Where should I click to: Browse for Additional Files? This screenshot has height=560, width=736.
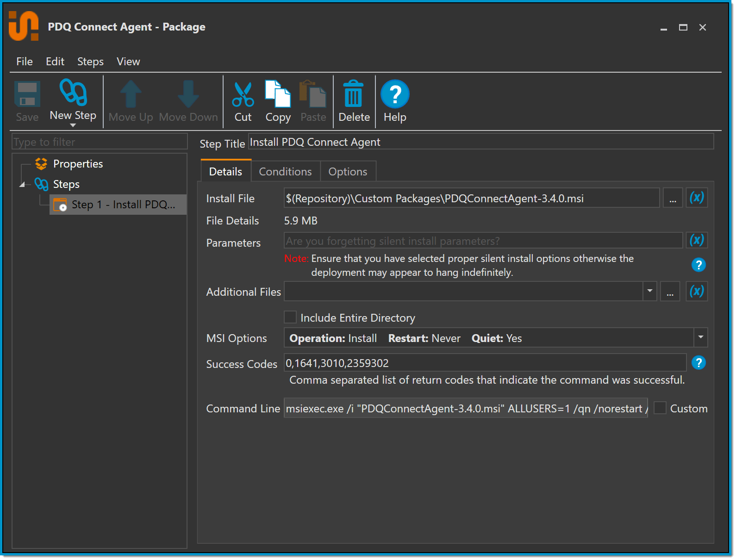tap(670, 291)
